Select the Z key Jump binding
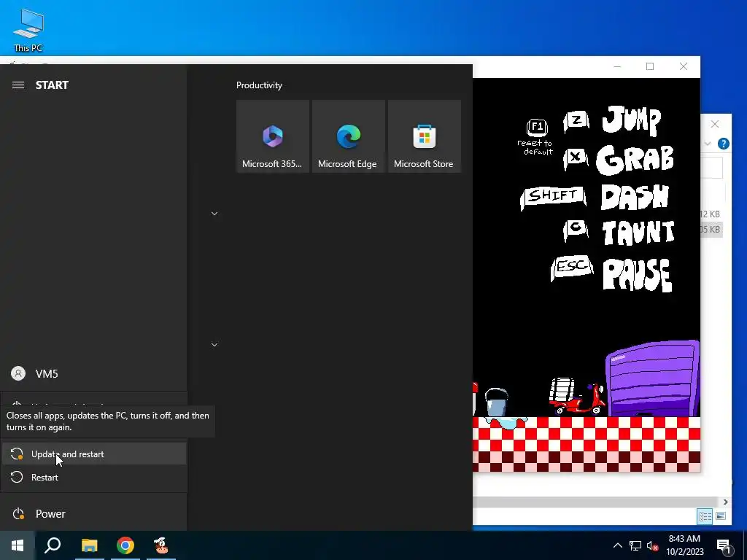The width and height of the screenshot is (747, 560). [x=576, y=122]
